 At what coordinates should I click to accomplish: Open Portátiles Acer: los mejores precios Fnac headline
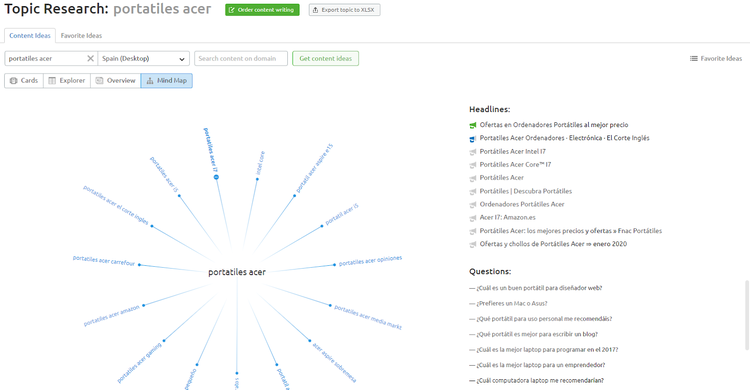coord(571,231)
